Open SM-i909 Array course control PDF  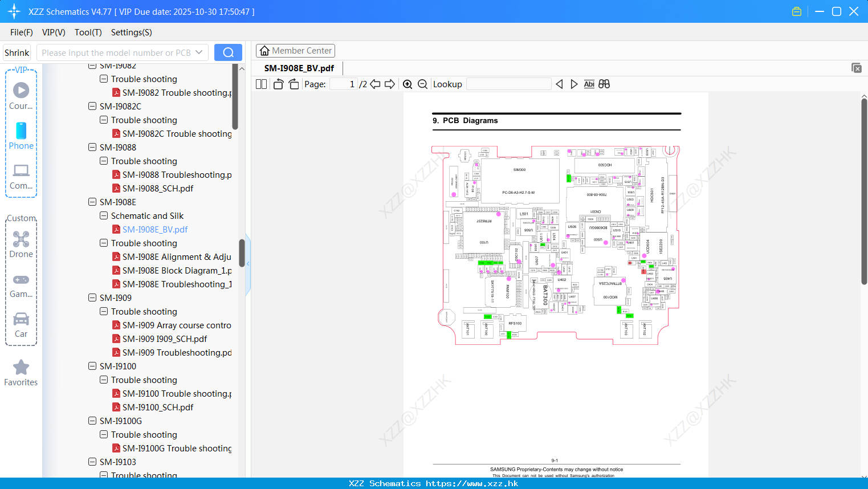tap(172, 325)
